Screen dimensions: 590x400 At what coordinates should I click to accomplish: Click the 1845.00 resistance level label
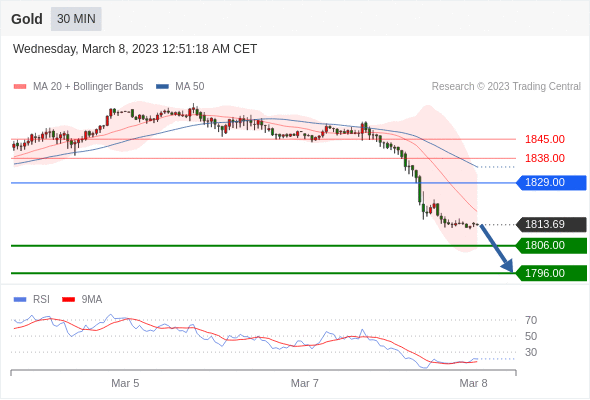(x=545, y=139)
